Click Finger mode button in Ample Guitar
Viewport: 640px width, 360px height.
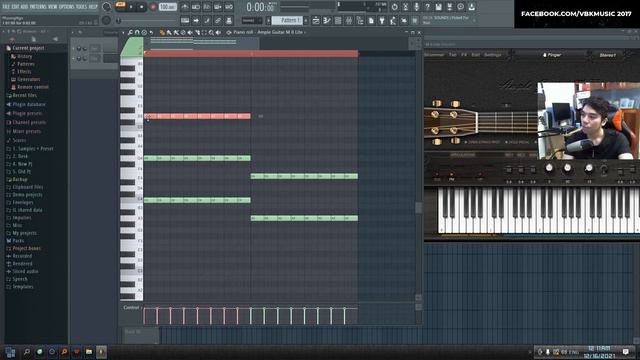click(552, 55)
